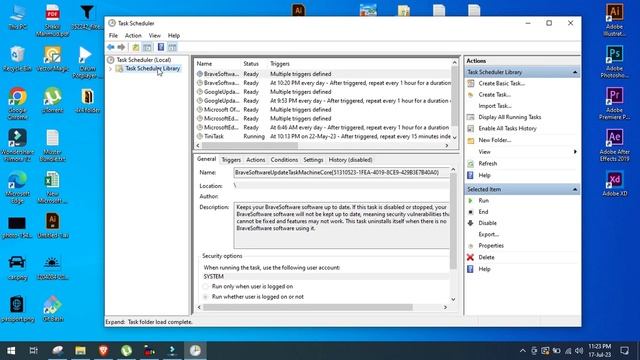Screen dimensions: 640x360
Task: Open Adobe Photoshop desktop icon
Action: [x=614, y=62]
